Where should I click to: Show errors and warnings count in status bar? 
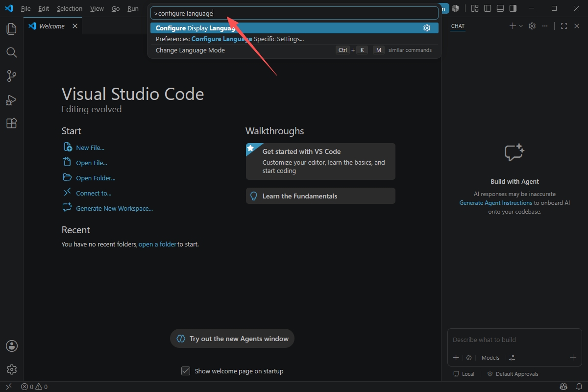pyautogui.click(x=34, y=387)
